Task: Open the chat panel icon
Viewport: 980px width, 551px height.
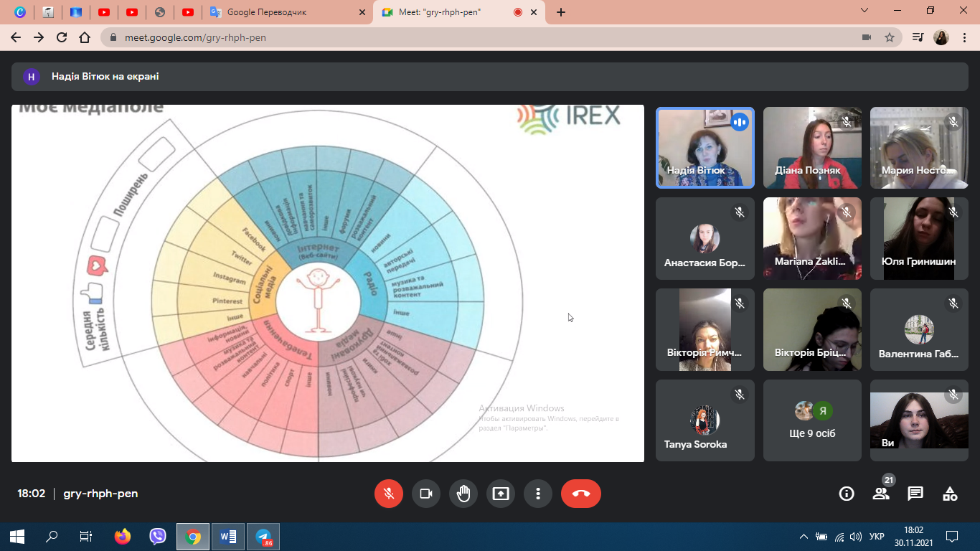Action: pyautogui.click(x=915, y=494)
